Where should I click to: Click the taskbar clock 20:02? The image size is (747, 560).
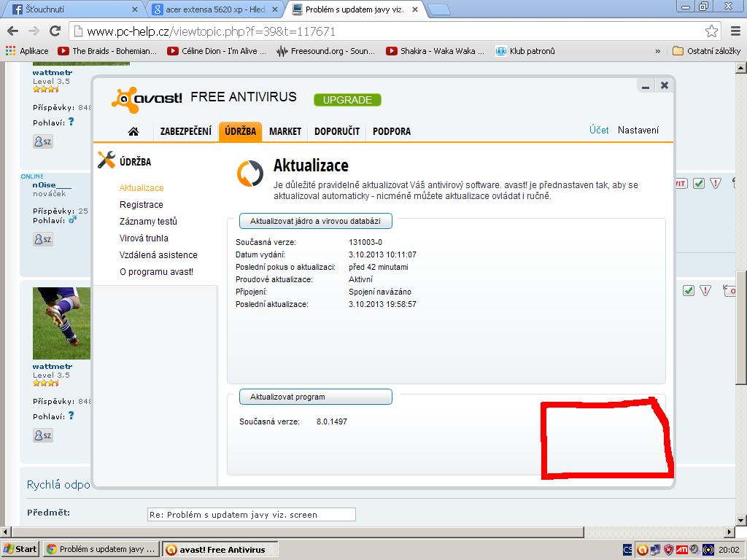[x=729, y=550]
